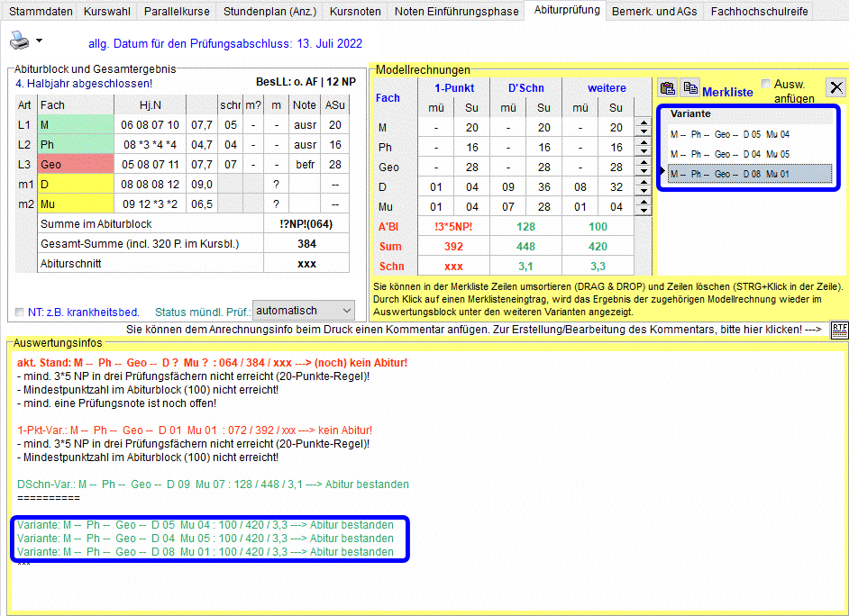The width and height of the screenshot is (849, 616).
Task: Click the paste clipboard icon beside Merkliste
Action: (x=668, y=87)
